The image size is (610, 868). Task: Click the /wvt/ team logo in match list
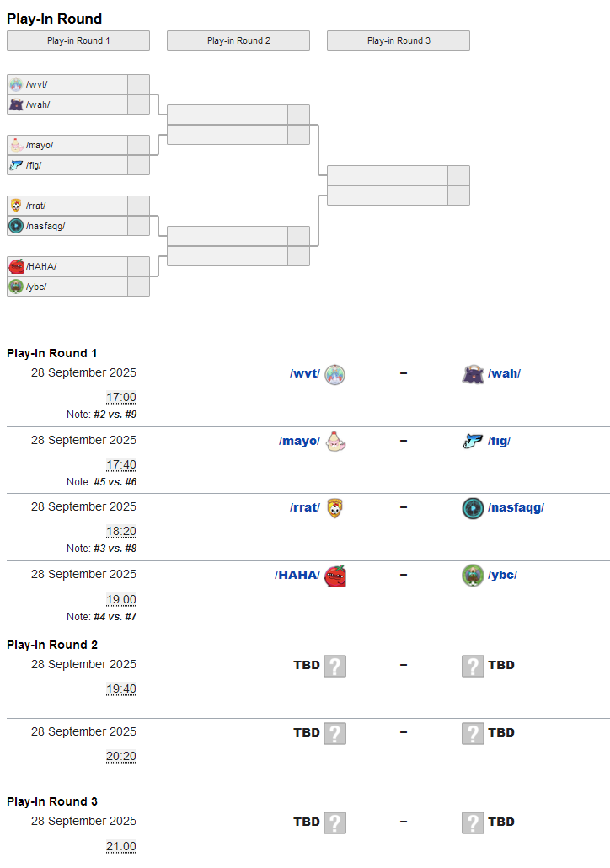[x=335, y=374]
